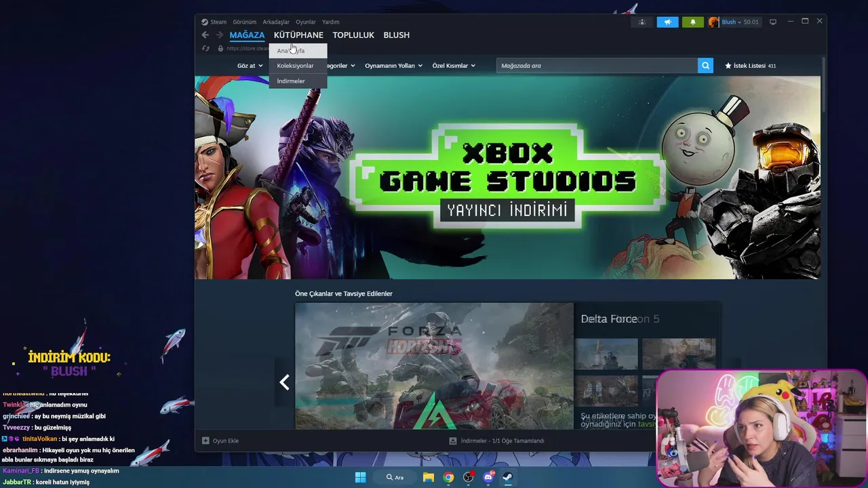The height and width of the screenshot is (488, 868).
Task: Expand the Göz at dropdown
Action: (x=250, y=66)
